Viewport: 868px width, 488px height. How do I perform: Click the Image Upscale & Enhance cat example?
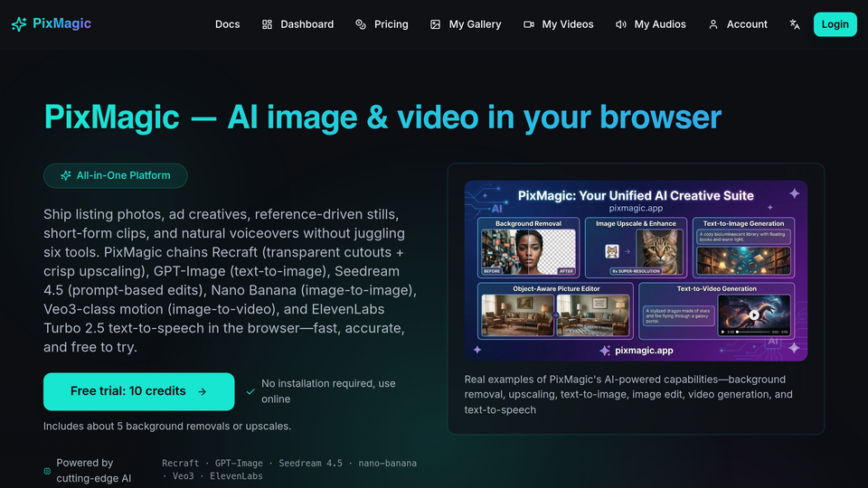pyautogui.click(x=636, y=248)
